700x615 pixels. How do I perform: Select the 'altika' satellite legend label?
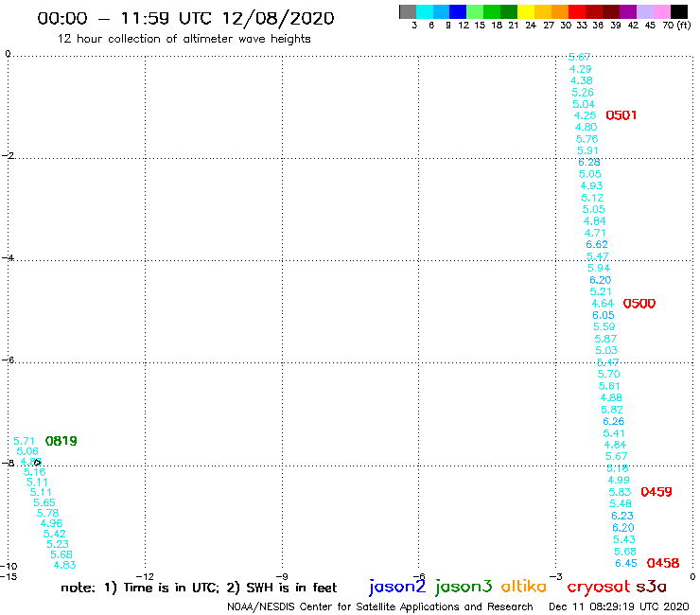tap(523, 586)
